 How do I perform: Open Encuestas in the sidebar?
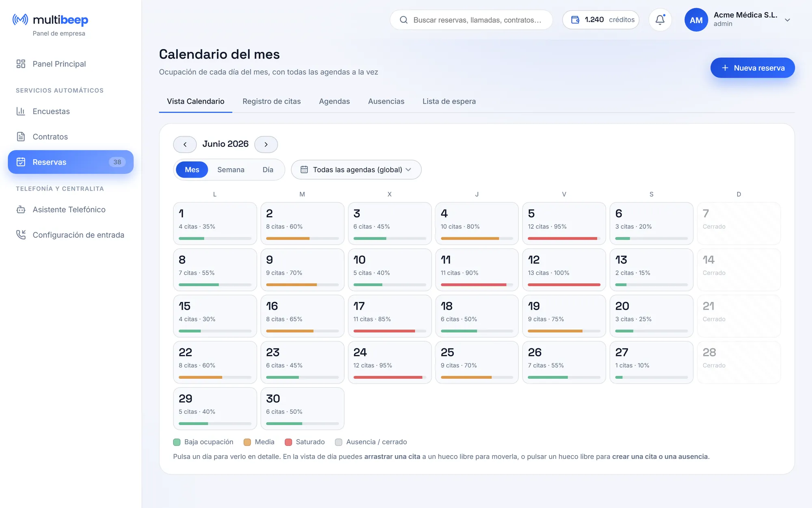click(x=71, y=111)
